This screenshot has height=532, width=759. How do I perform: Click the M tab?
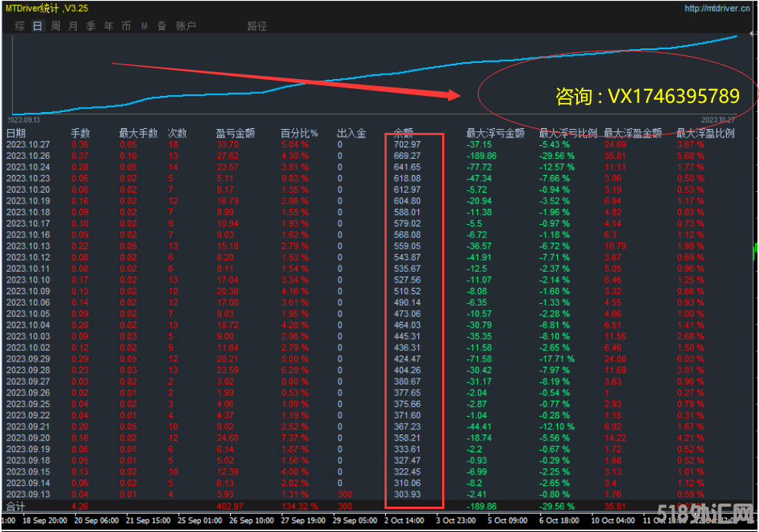coord(144,26)
